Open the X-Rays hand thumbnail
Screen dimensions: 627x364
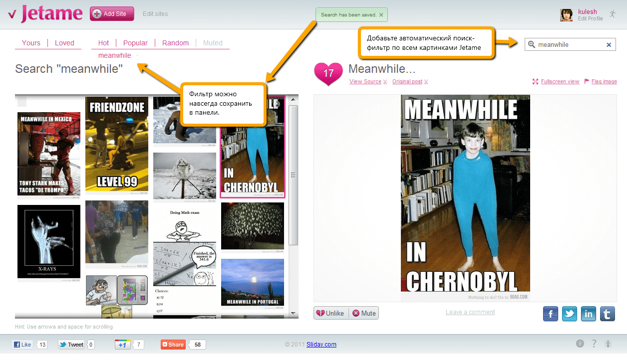tap(49, 243)
